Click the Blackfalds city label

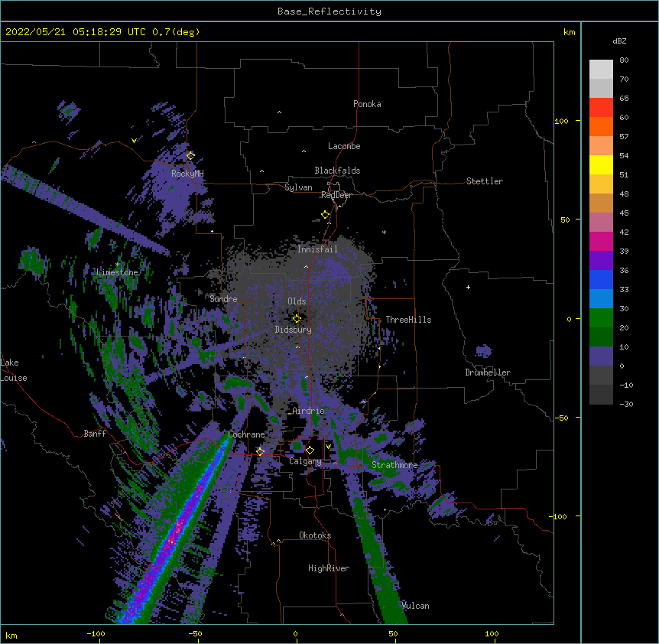(337, 171)
